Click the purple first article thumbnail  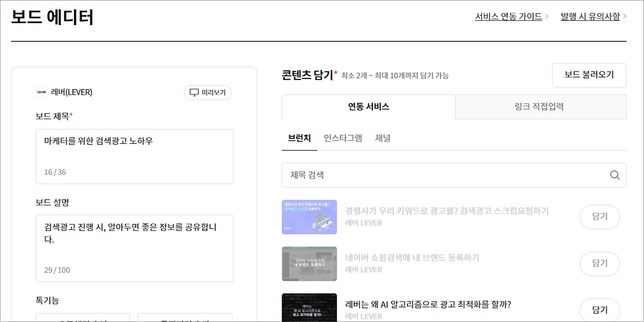309,217
